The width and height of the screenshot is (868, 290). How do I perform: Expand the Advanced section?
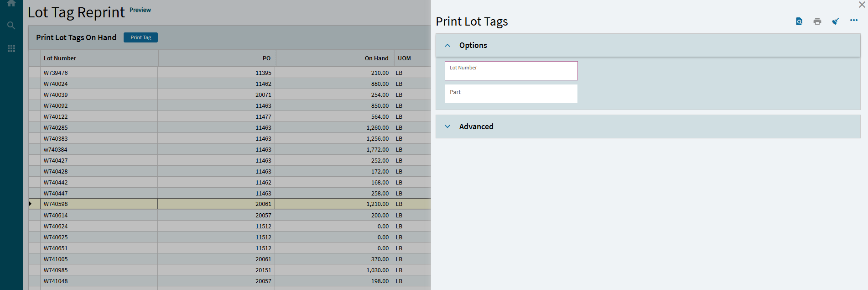(x=447, y=127)
